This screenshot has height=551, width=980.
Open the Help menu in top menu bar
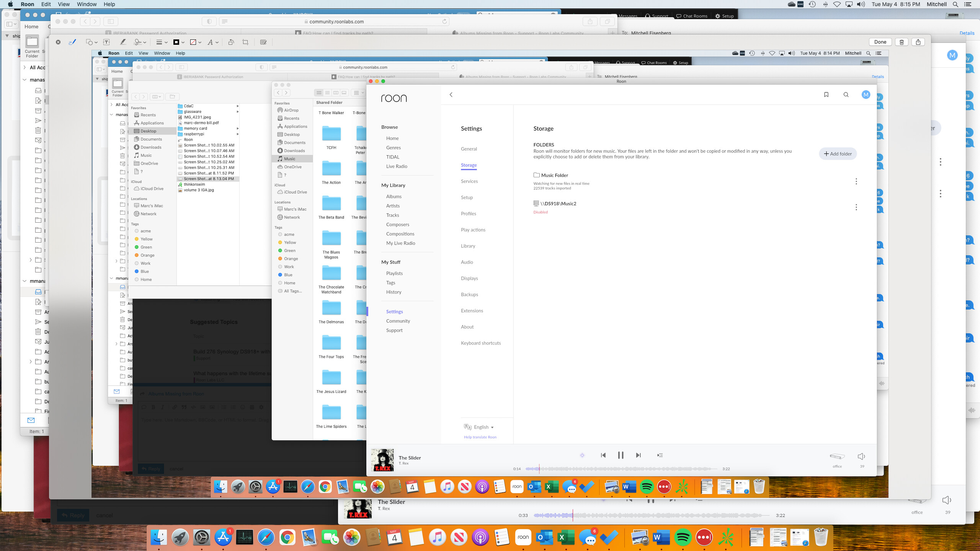coord(109,4)
